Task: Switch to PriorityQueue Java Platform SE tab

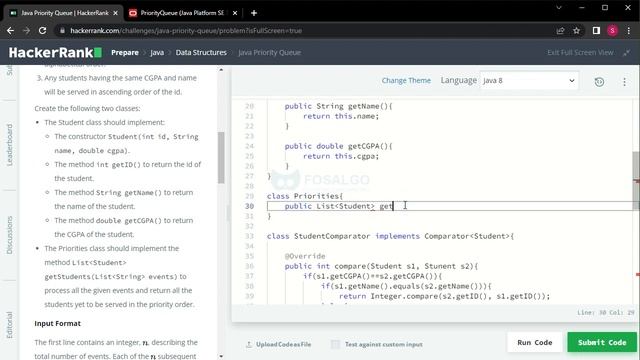Action: click(x=182, y=13)
